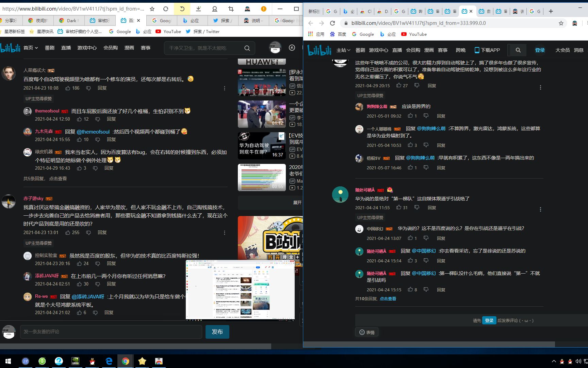
Task: Open 番剧 in left bilibili nav
Action: coord(50,48)
